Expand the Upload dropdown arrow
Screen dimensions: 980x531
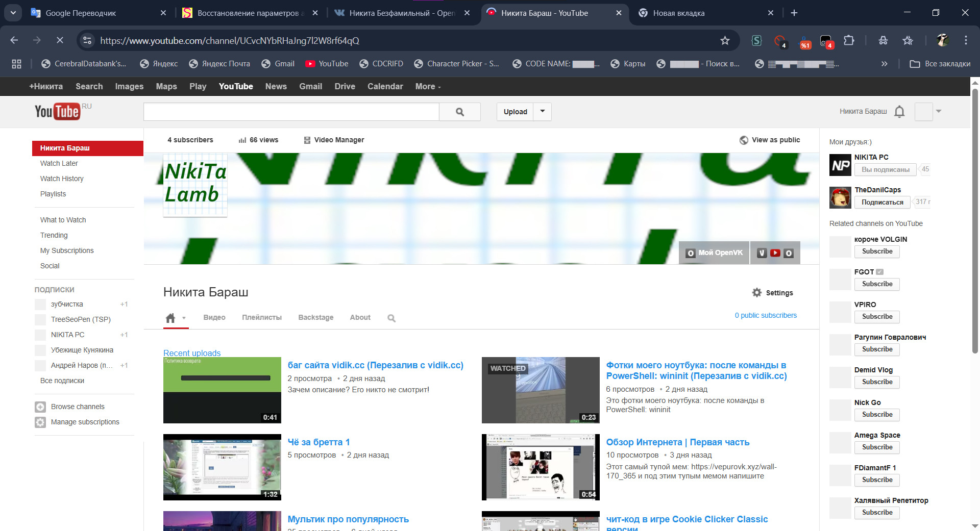542,111
